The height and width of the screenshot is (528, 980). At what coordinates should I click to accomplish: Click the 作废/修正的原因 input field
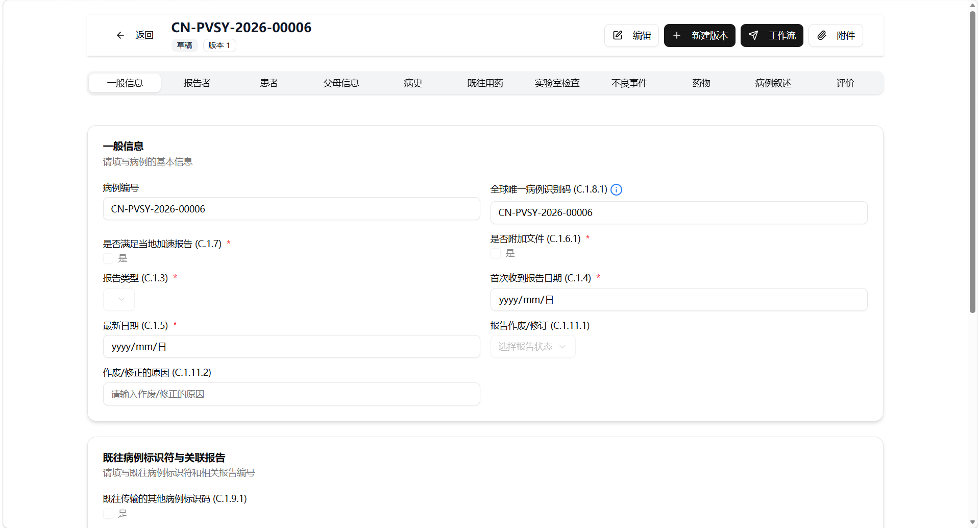(x=291, y=394)
